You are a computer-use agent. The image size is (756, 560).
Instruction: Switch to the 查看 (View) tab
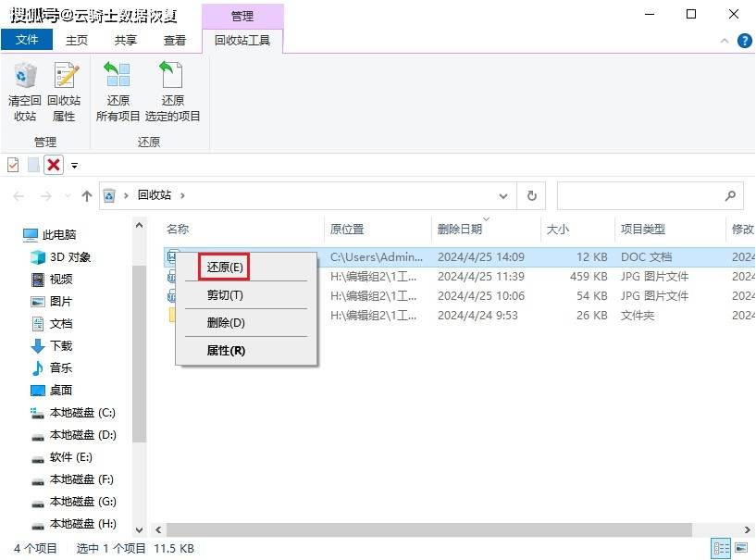pyautogui.click(x=175, y=40)
